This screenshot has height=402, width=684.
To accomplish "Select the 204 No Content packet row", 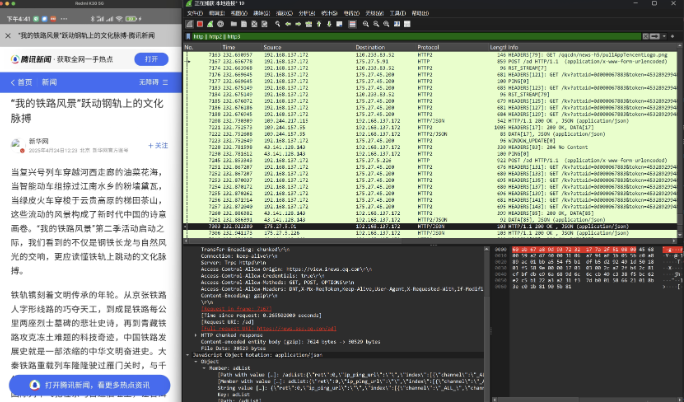I will point(430,147).
